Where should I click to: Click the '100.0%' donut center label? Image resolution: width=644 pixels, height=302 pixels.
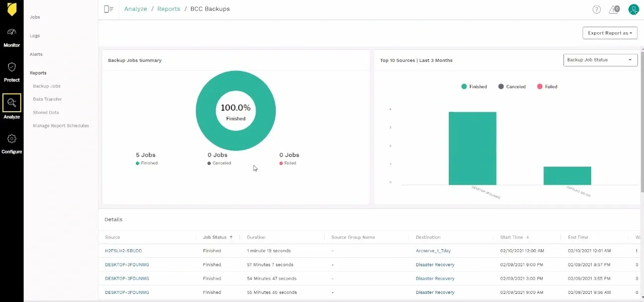coord(235,108)
